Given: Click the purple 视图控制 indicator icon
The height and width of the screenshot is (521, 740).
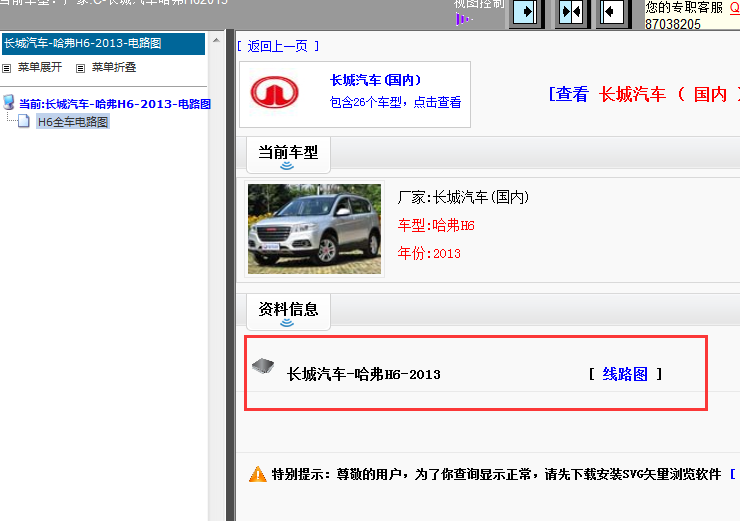Looking at the screenshot, I should 464,19.
